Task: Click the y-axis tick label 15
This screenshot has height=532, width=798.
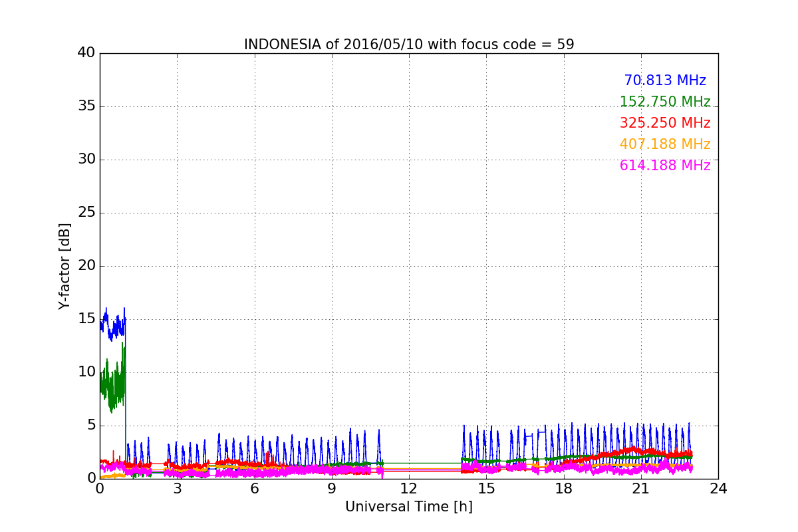Action: click(86, 319)
